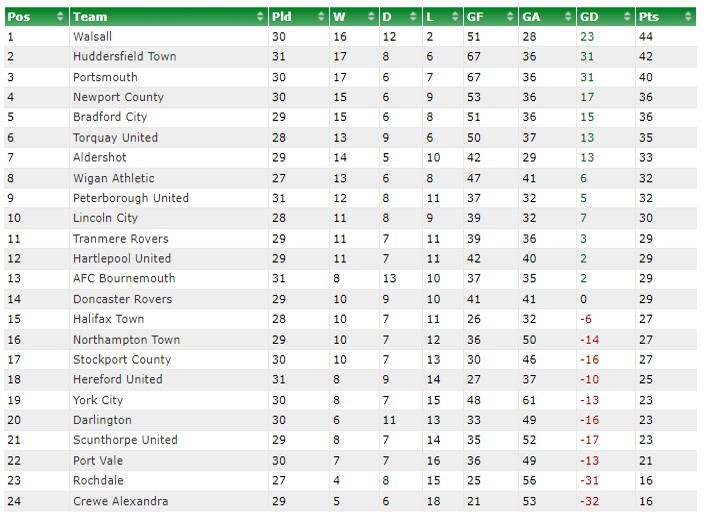Click GA column sort arrows

click(568, 17)
